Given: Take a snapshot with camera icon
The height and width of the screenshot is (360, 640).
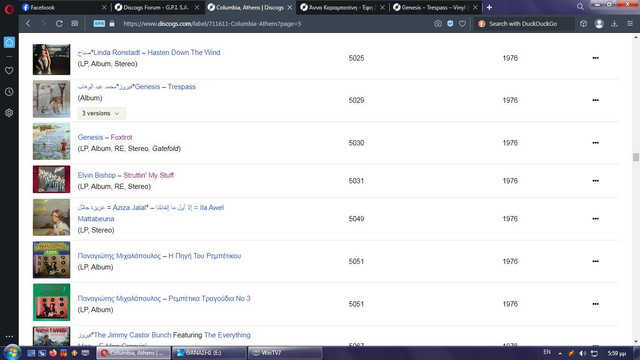Looking at the screenshot, I should click(x=438, y=24).
